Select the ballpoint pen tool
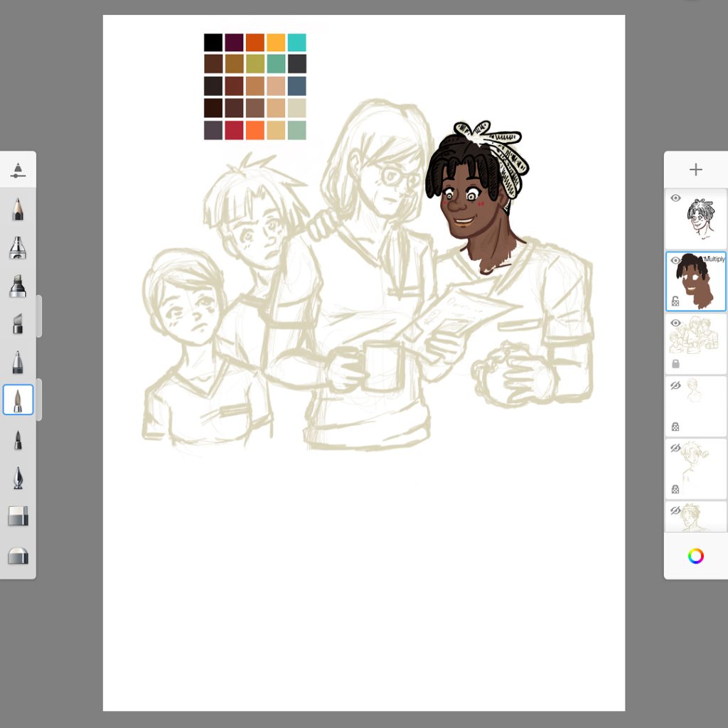728x728 pixels. (18, 362)
